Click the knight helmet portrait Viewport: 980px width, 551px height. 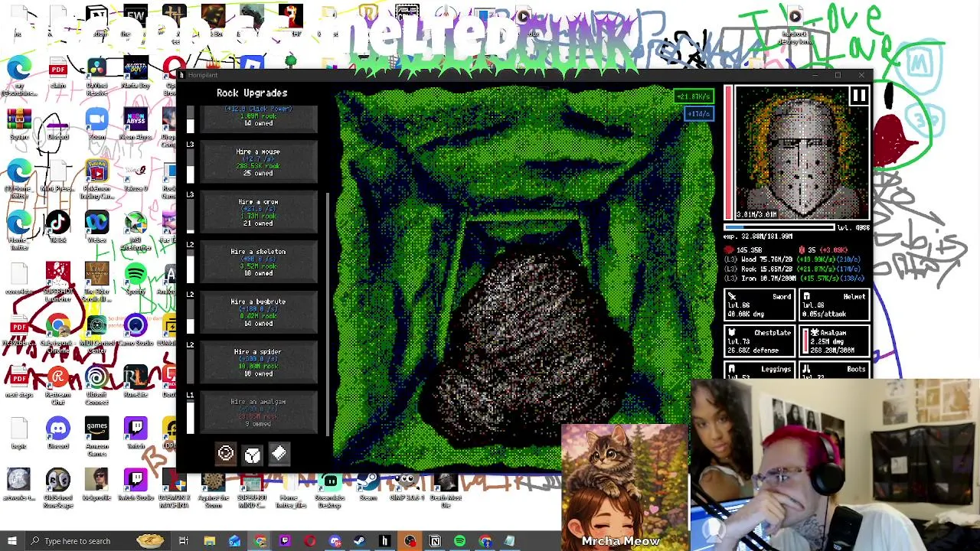click(802, 153)
